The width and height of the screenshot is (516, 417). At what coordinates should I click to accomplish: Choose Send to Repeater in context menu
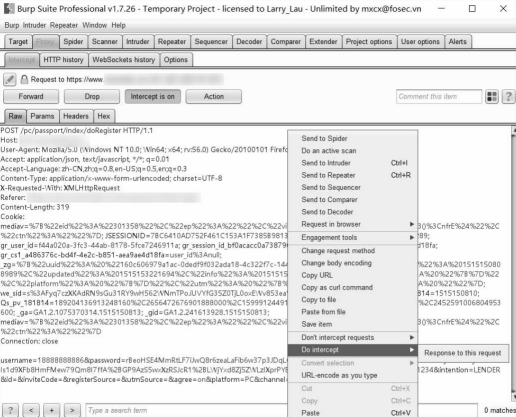[x=353, y=175]
